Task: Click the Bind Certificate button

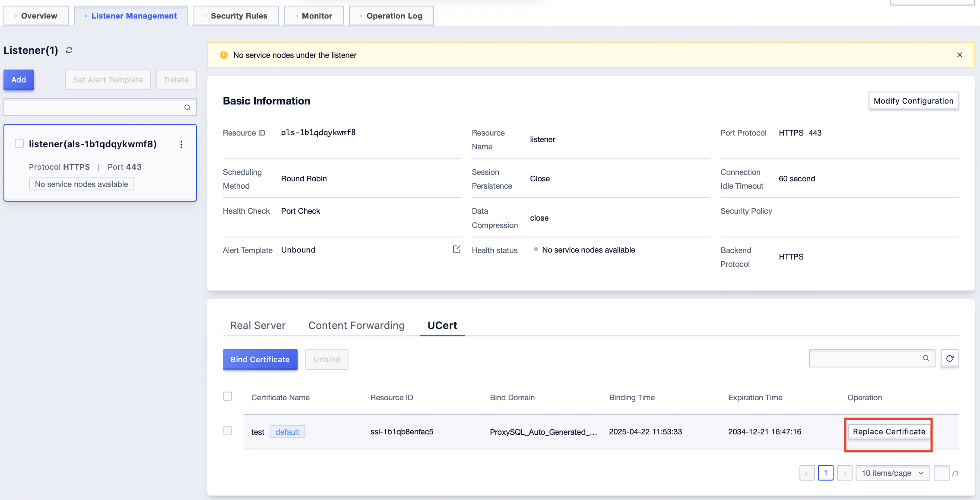Action: pos(260,360)
